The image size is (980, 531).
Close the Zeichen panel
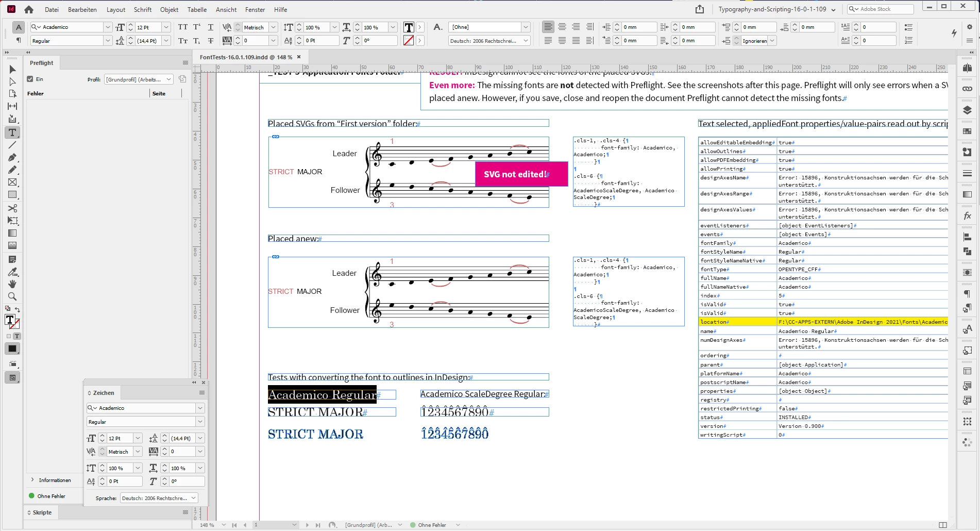pos(204,383)
